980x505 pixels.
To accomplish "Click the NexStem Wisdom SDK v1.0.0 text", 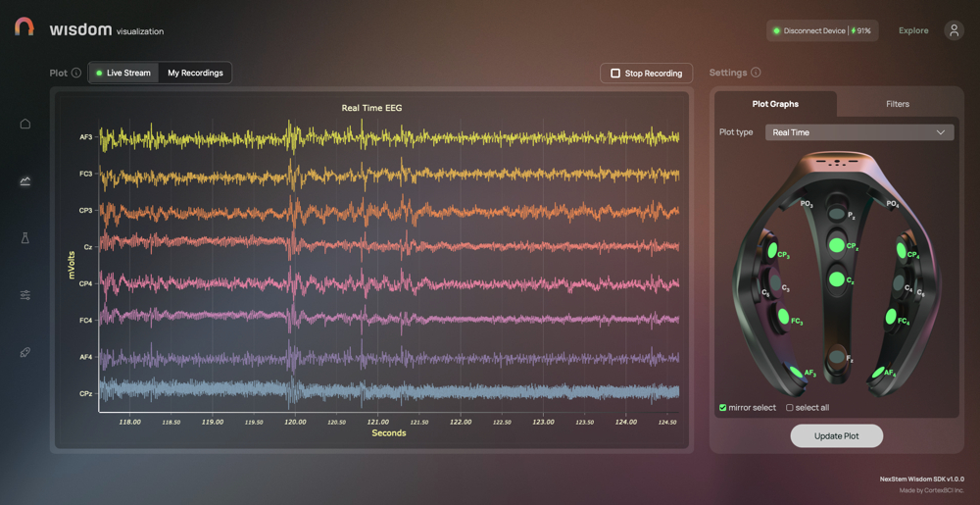I will [922, 480].
